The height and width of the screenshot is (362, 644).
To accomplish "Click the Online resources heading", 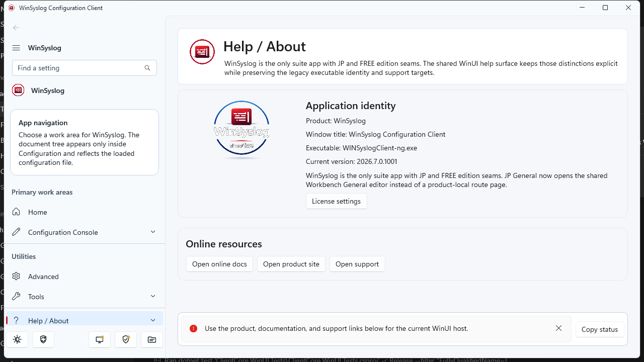I will pyautogui.click(x=224, y=244).
